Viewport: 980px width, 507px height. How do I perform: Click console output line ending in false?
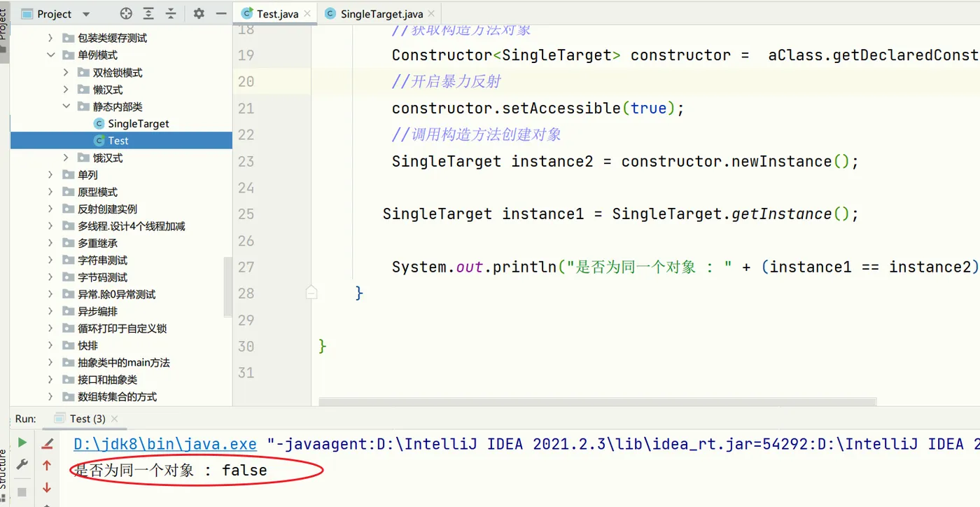[171, 471]
